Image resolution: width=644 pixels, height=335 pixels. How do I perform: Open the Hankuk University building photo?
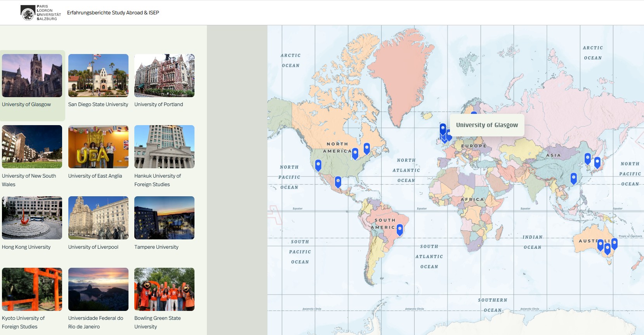point(164,147)
